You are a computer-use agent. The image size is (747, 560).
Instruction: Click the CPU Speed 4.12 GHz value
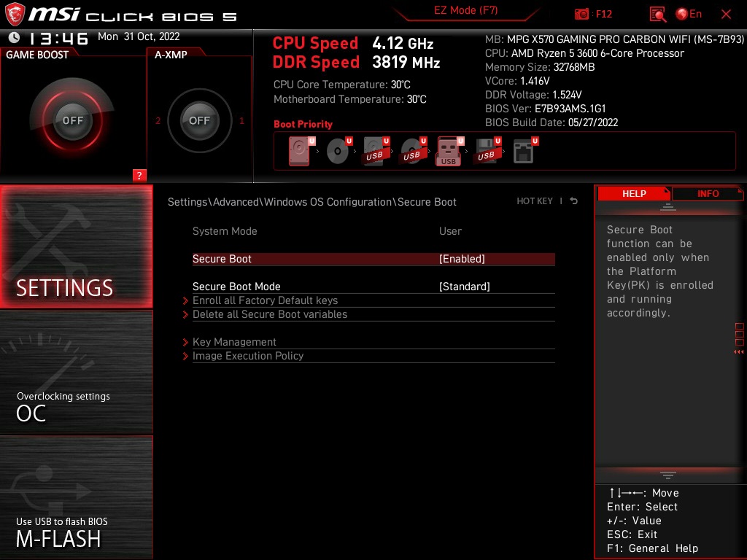click(x=403, y=43)
